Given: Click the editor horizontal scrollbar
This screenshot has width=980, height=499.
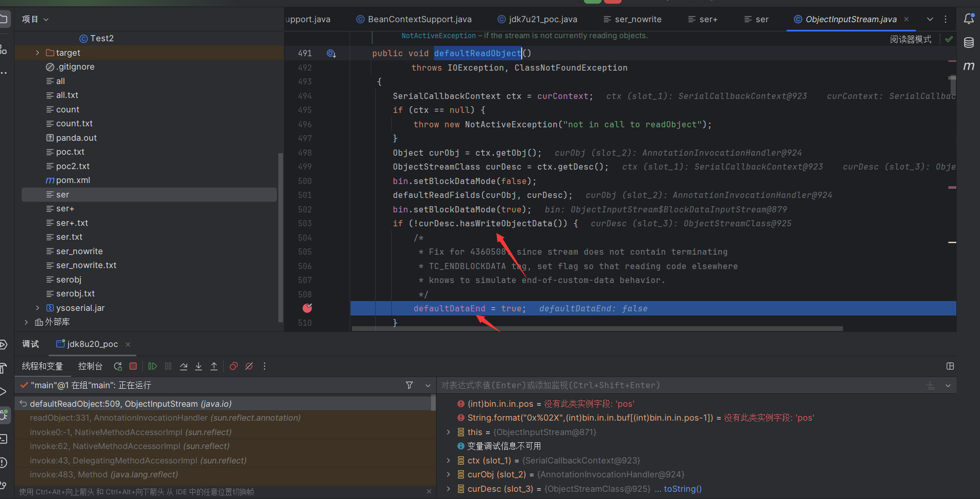Looking at the screenshot, I should [x=597, y=328].
